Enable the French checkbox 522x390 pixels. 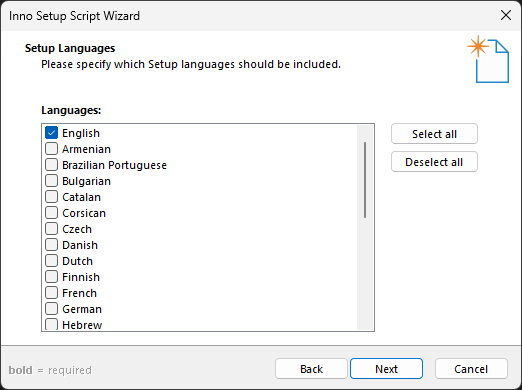click(51, 293)
